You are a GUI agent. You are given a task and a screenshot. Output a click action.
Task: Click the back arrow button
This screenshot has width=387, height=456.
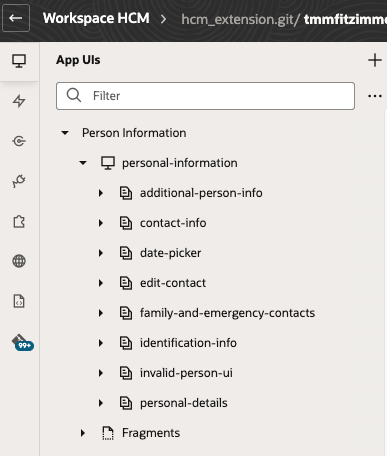tap(16, 18)
